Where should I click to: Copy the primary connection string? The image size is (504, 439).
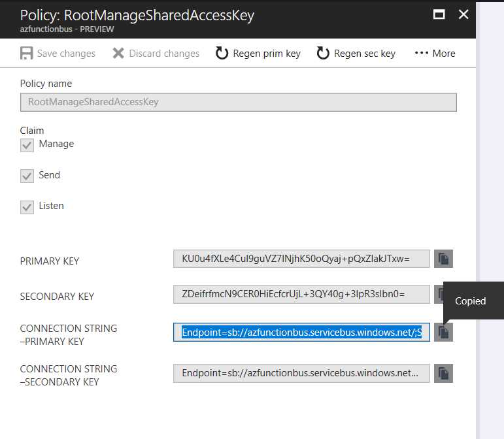tap(443, 333)
